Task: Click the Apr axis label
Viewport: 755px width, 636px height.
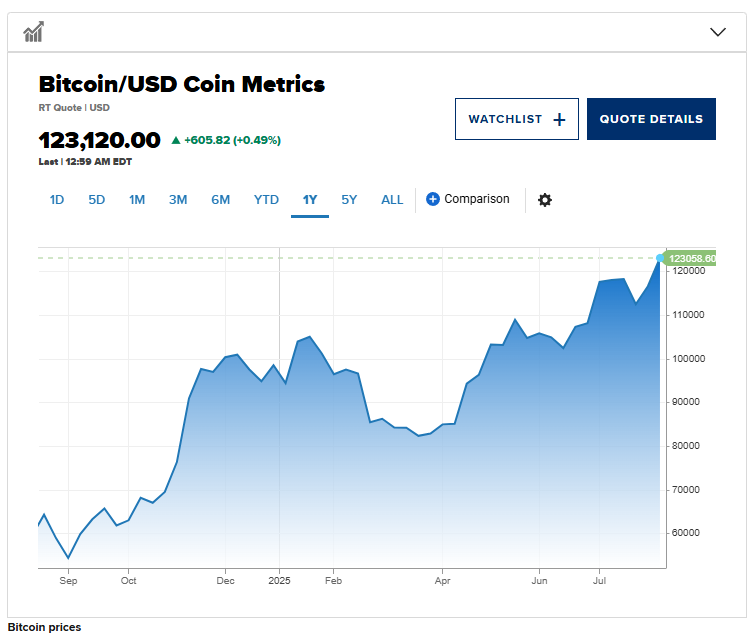Action: (x=443, y=581)
